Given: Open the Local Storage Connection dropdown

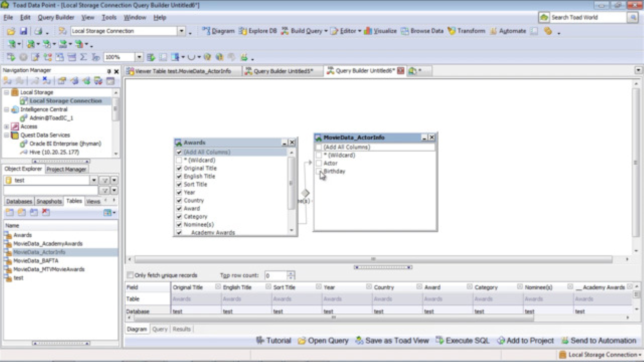Looking at the screenshot, I should (182, 31).
